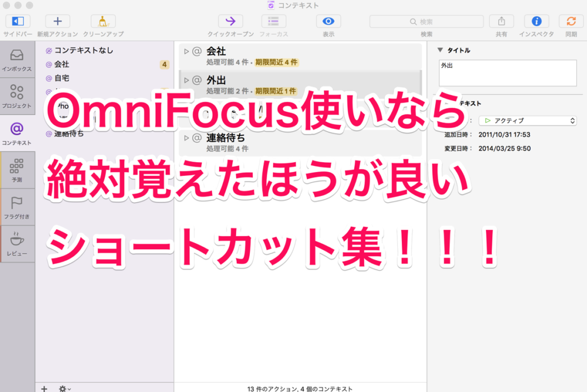The image size is (587, 392).
Task: Run クリーンアップ from the toolbar
Action: [x=103, y=21]
